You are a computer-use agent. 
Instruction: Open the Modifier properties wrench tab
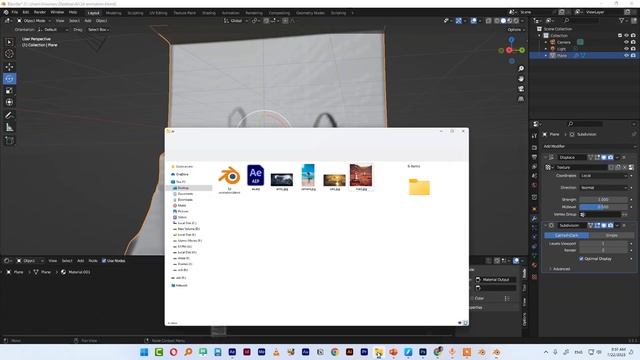(x=534, y=218)
